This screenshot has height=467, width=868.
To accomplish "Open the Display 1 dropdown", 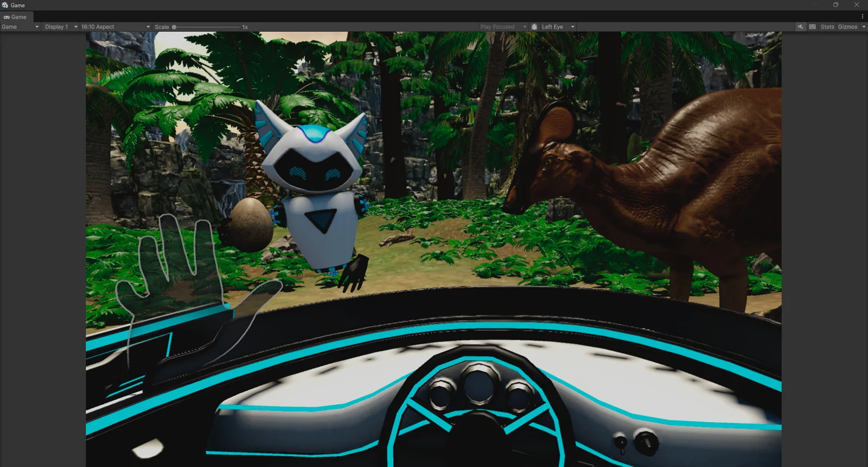I will [61, 27].
